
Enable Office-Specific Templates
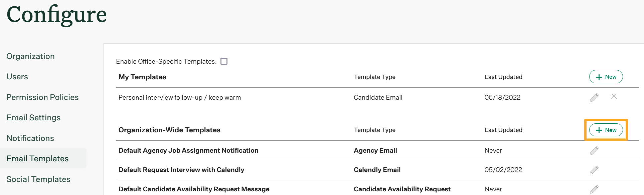(224, 61)
